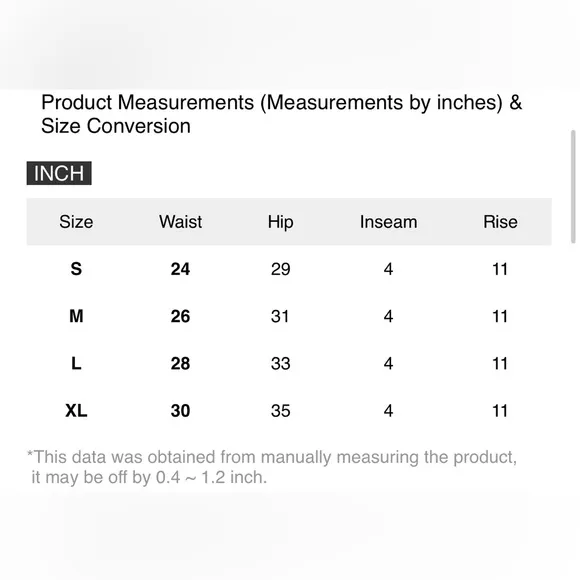Select the INCH unit tab
The image size is (580, 580).
pyautogui.click(x=59, y=173)
